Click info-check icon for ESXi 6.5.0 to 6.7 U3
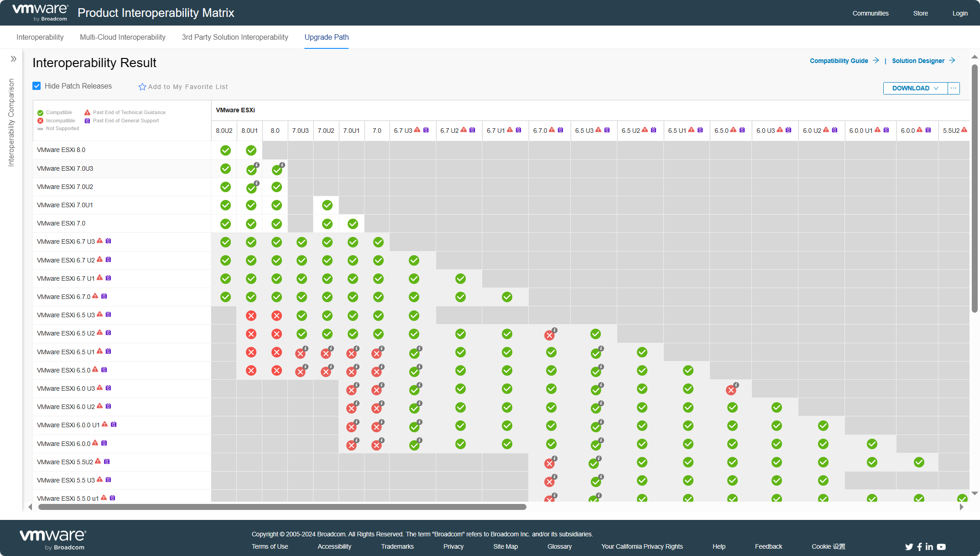This screenshot has height=556, width=980. [415, 371]
